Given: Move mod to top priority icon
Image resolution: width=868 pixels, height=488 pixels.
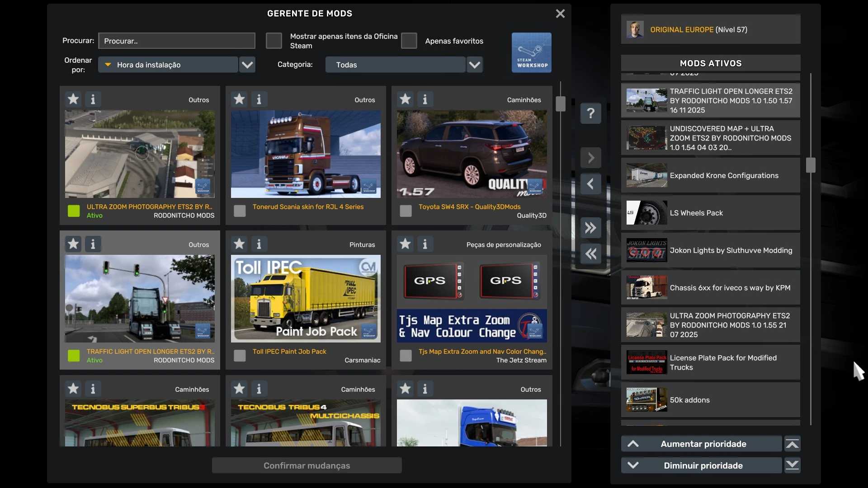Looking at the screenshot, I should [792, 444].
